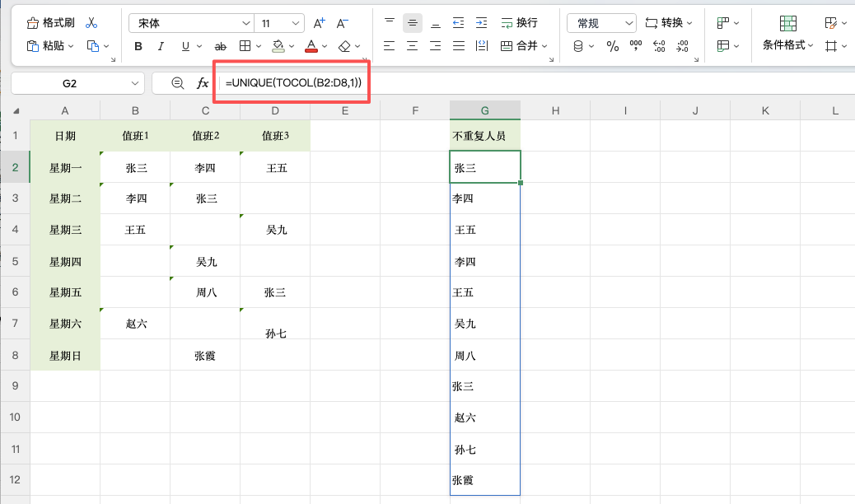Open the borders dropdown arrow
Viewport: 855px width, 504px height.
259,46
